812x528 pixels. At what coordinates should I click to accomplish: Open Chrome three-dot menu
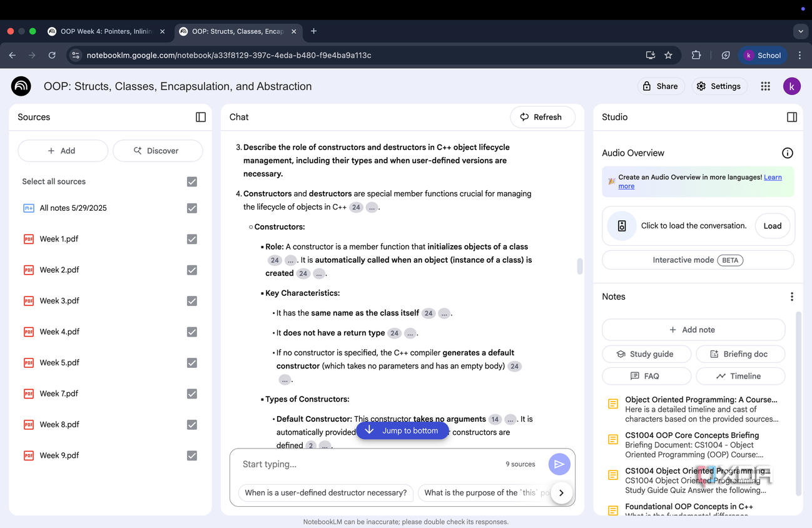(799, 55)
